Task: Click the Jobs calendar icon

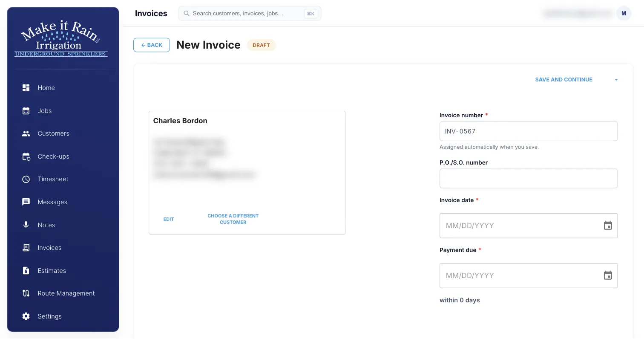Action: [x=26, y=111]
